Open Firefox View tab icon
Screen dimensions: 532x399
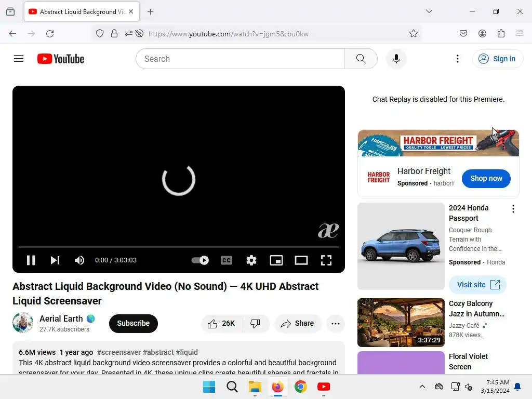[x=10, y=12]
